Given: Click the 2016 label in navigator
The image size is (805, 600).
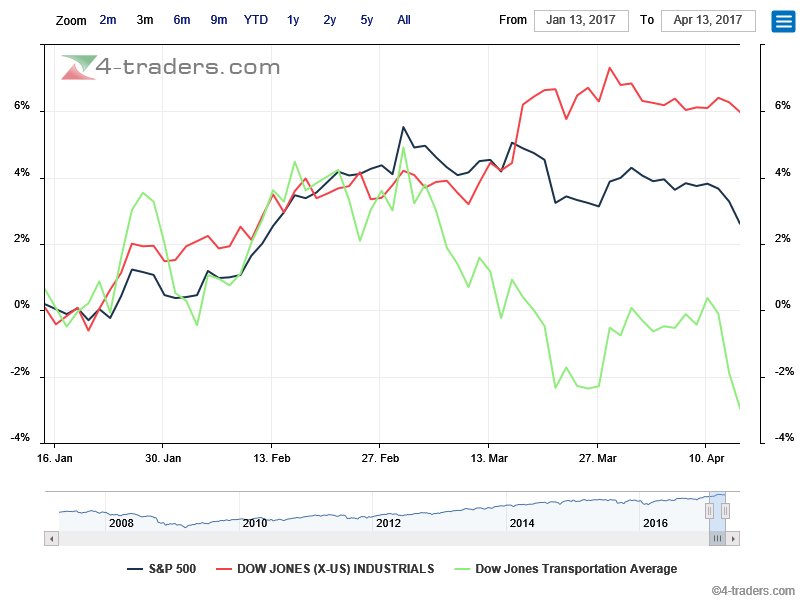Looking at the screenshot, I should pos(655,523).
